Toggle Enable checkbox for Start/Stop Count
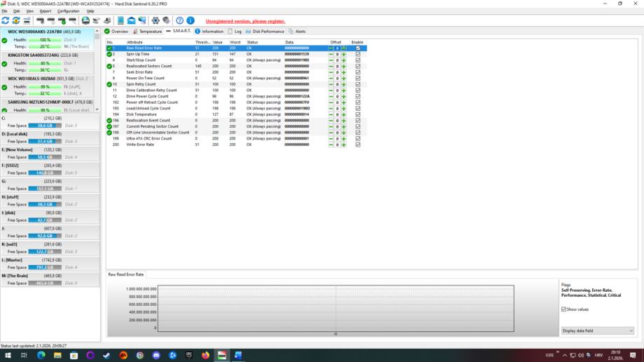The image size is (644, 362). (x=357, y=60)
